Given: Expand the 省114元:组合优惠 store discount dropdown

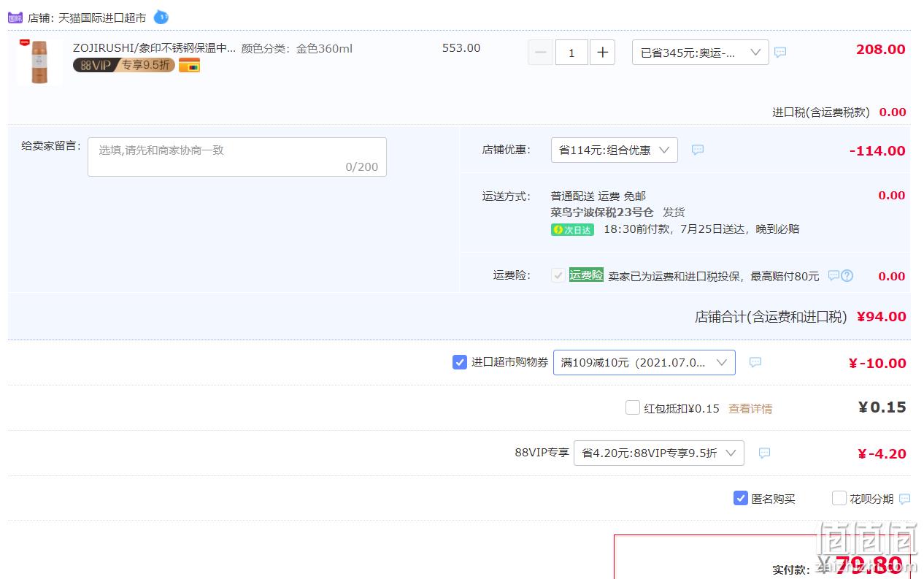Looking at the screenshot, I should pyautogui.click(x=614, y=150).
